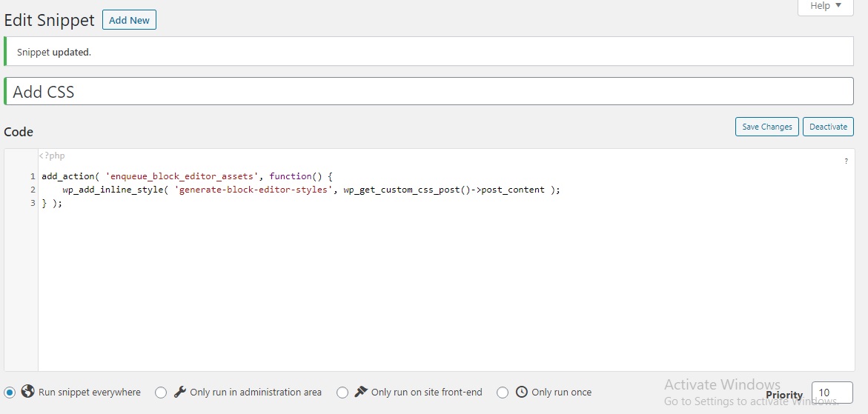Image resolution: width=868 pixels, height=414 pixels.
Task: Click line number 2 in gutter
Action: [x=33, y=190]
